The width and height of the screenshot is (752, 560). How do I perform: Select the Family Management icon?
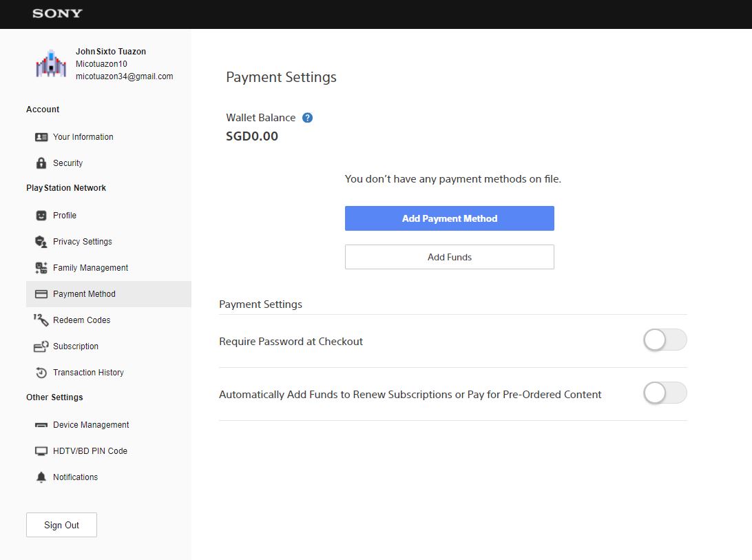41,267
